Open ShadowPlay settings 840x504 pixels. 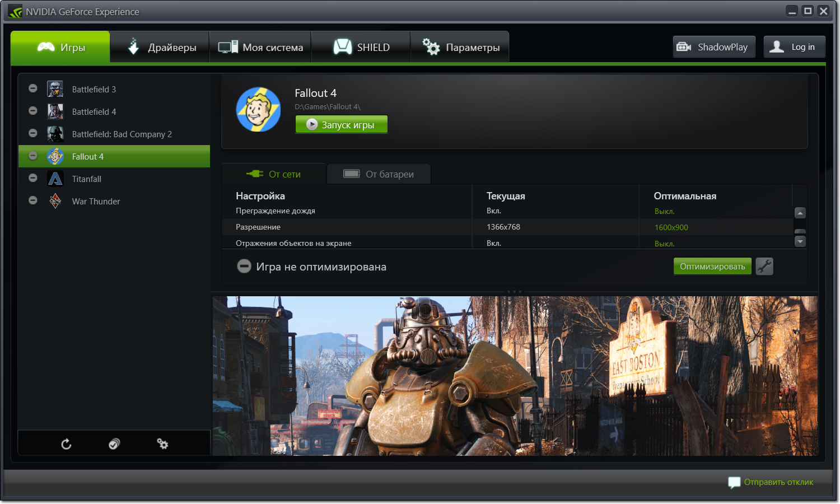coord(714,47)
